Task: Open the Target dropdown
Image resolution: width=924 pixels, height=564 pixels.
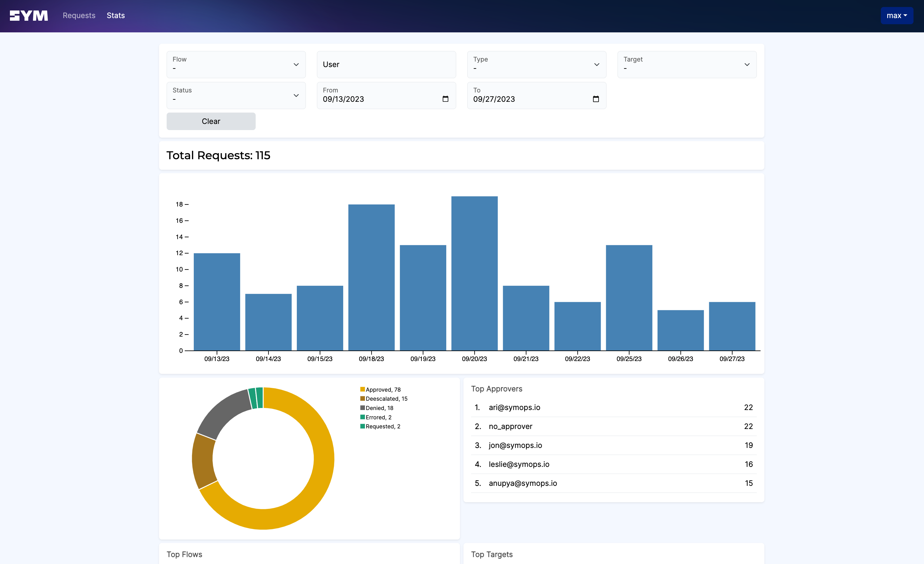Action: (687, 64)
